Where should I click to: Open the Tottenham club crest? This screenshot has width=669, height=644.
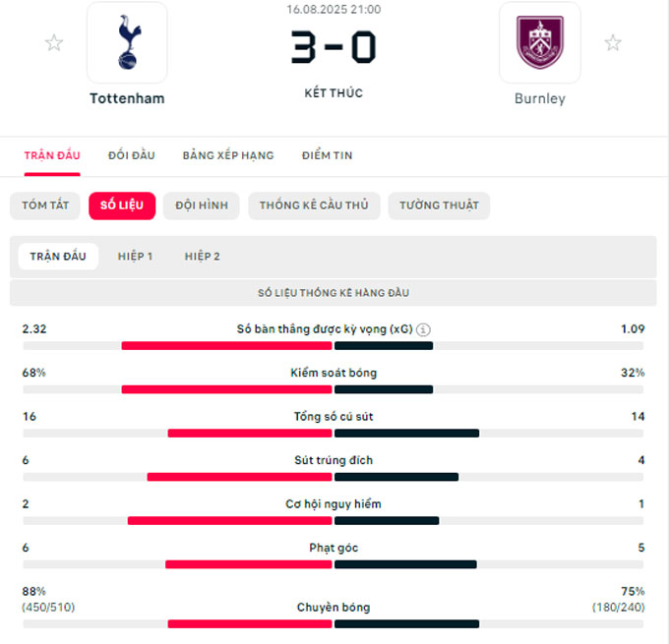[x=127, y=42]
